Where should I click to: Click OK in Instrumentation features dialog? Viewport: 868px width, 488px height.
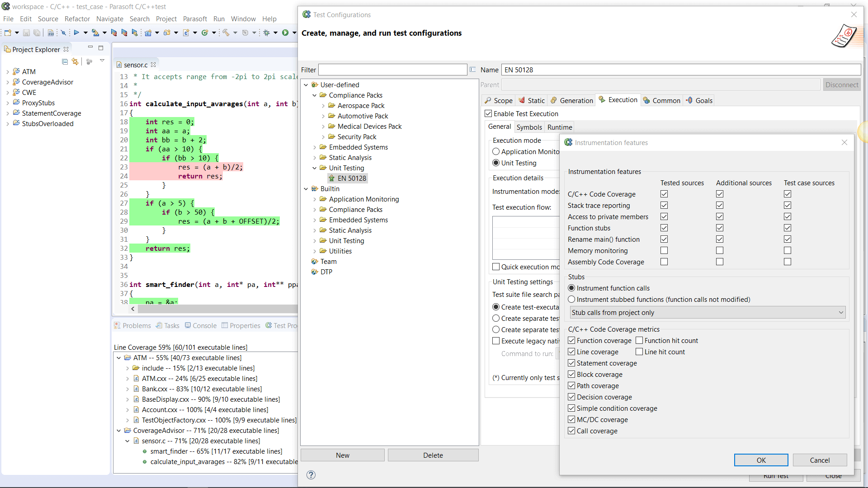[x=761, y=460]
